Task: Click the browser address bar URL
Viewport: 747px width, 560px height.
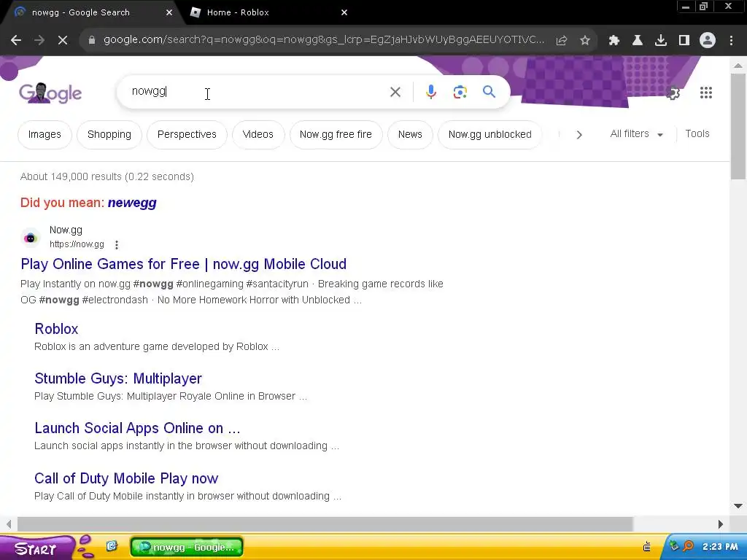Action: [x=323, y=40]
